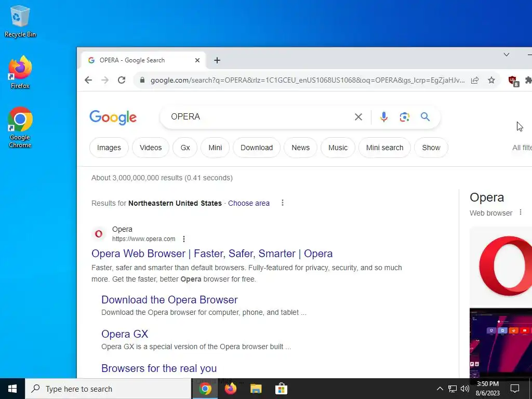Click the Choose area link
The width and height of the screenshot is (532, 399).
[x=249, y=203]
